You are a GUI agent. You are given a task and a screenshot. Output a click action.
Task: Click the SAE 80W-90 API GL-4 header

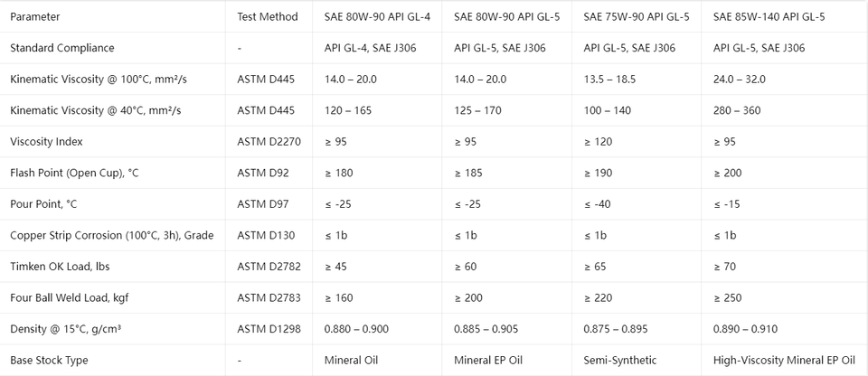pos(378,16)
